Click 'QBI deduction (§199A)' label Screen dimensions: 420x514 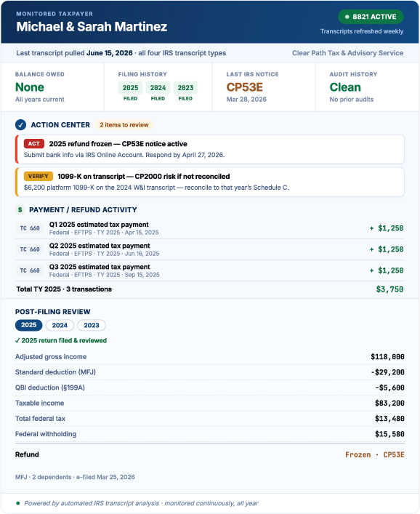(50, 387)
